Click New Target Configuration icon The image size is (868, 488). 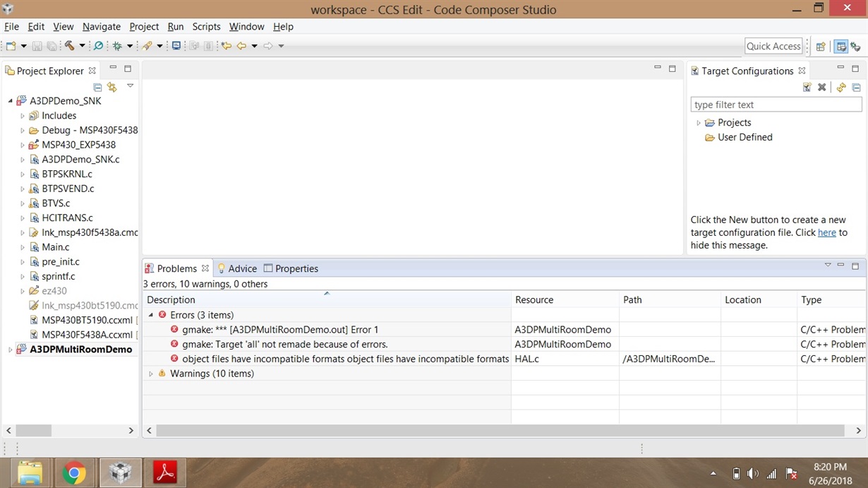[807, 88]
